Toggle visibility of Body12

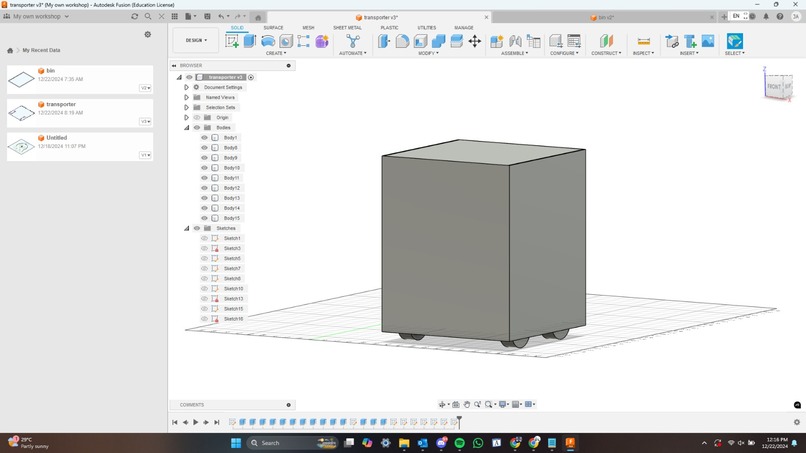pos(204,188)
